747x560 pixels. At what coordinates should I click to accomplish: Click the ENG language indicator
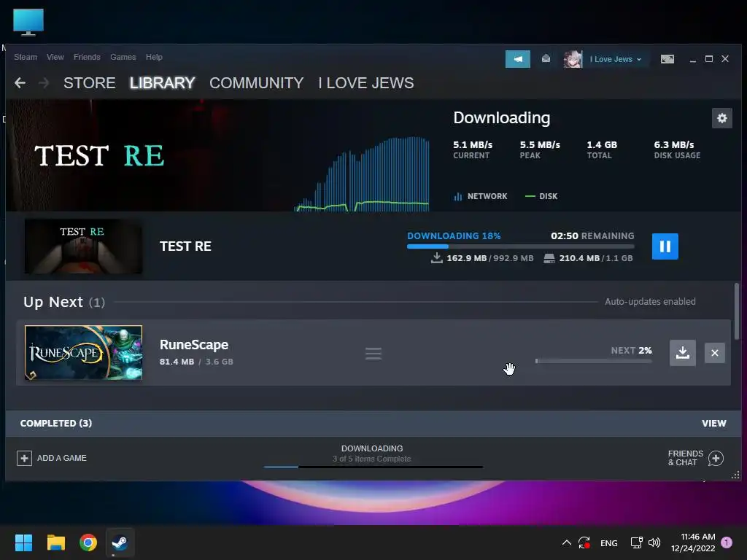point(609,542)
